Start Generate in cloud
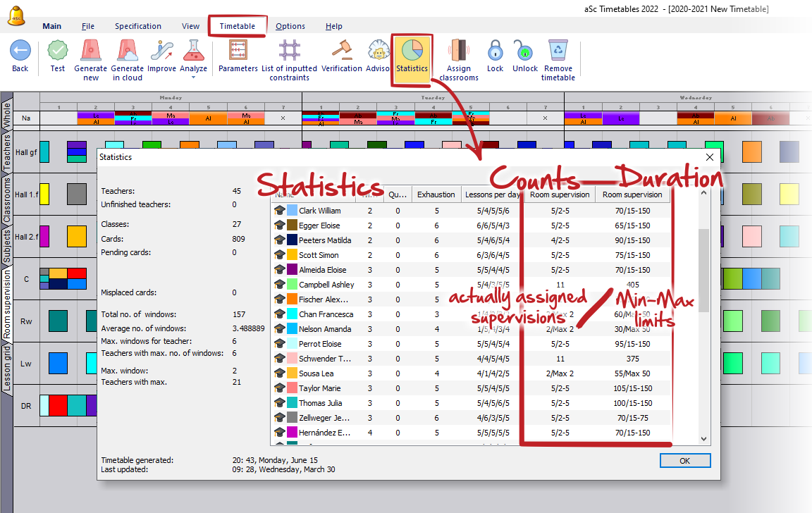 coord(128,51)
